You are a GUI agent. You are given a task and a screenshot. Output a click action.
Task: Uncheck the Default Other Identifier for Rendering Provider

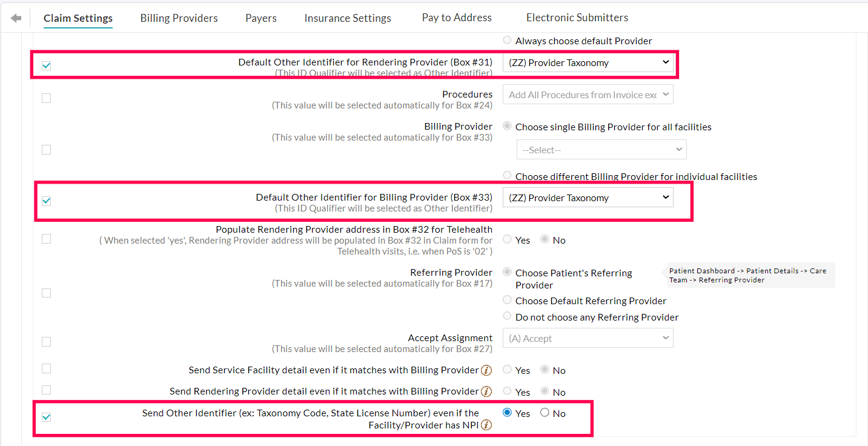click(x=46, y=65)
